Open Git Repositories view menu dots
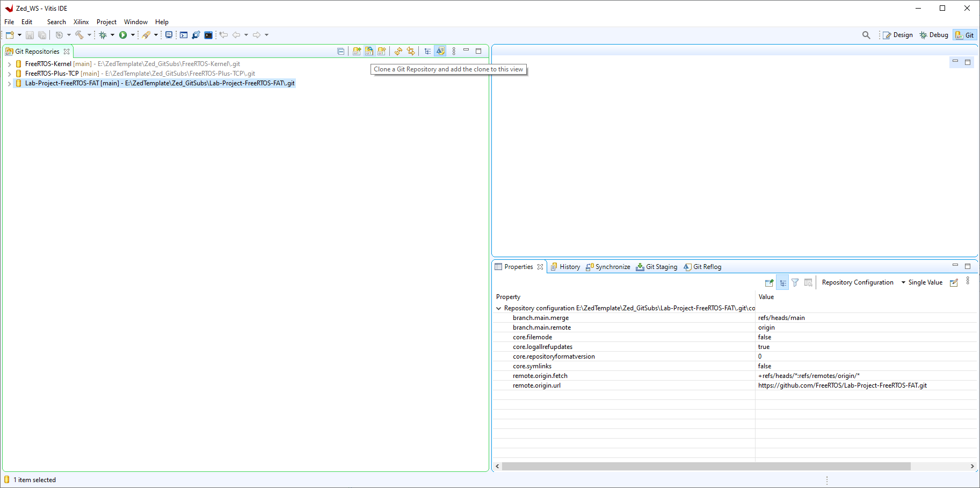Viewport: 980px width, 488px height. coord(454,51)
